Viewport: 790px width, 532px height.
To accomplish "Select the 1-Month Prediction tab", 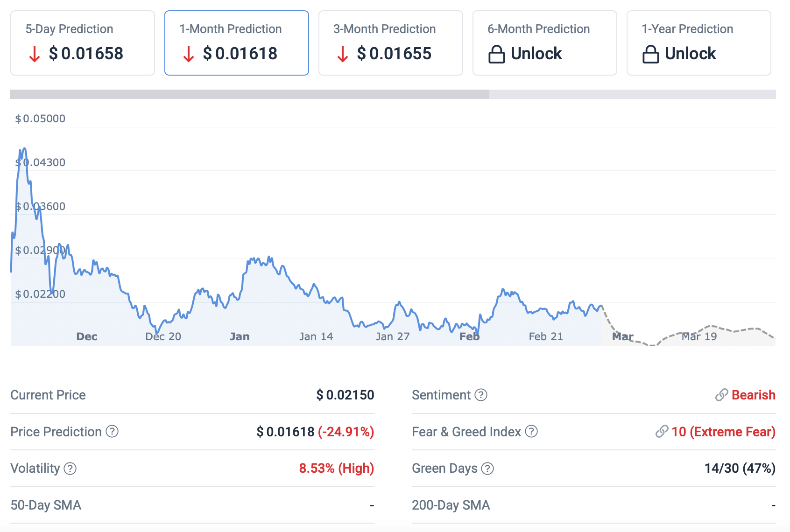I will [x=237, y=43].
